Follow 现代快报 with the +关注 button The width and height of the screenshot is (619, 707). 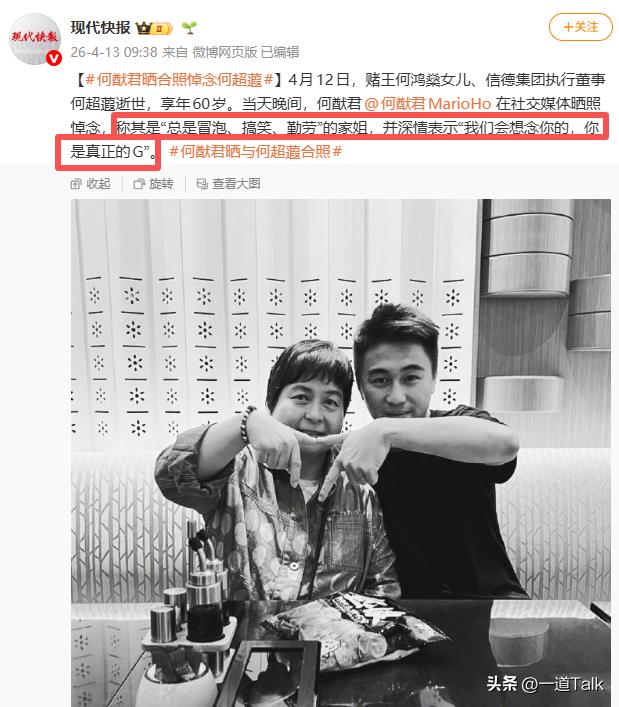point(581,27)
